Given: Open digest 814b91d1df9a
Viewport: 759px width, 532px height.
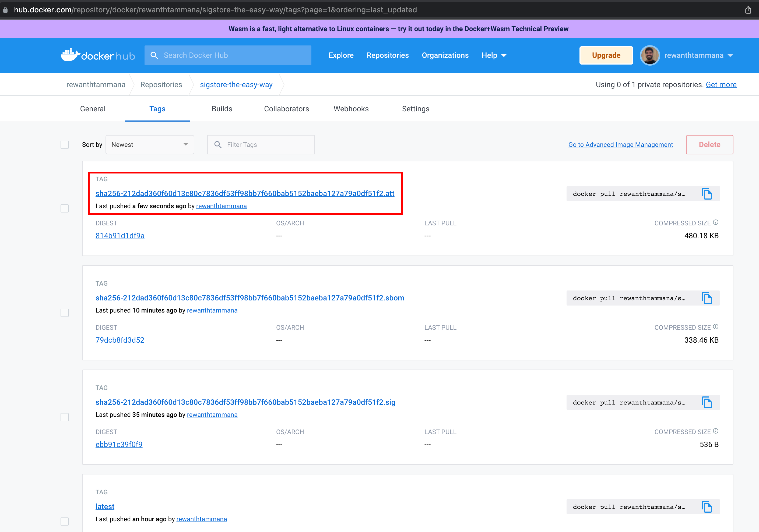Looking at the screenshot, I should tap(120, 236).
